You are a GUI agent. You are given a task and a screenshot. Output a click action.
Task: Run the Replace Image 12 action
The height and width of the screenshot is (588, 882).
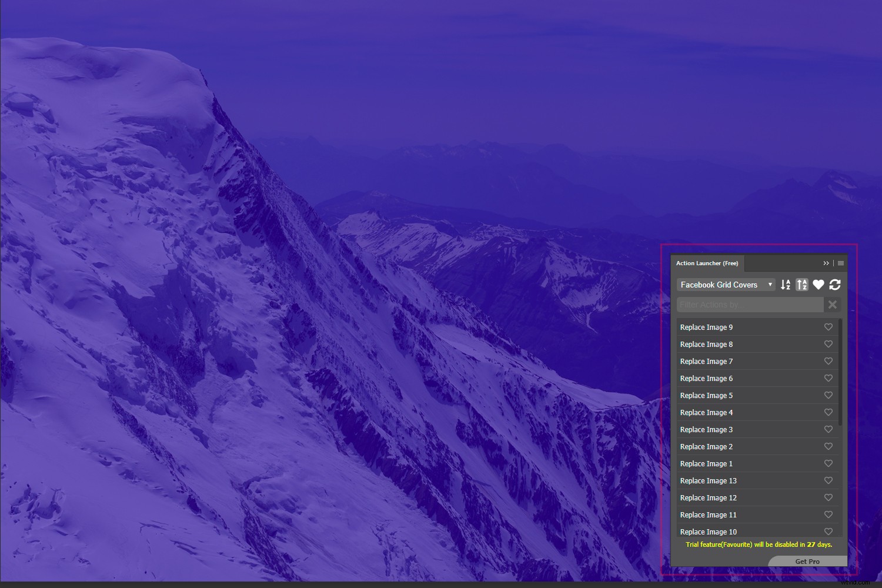(735, 497)
